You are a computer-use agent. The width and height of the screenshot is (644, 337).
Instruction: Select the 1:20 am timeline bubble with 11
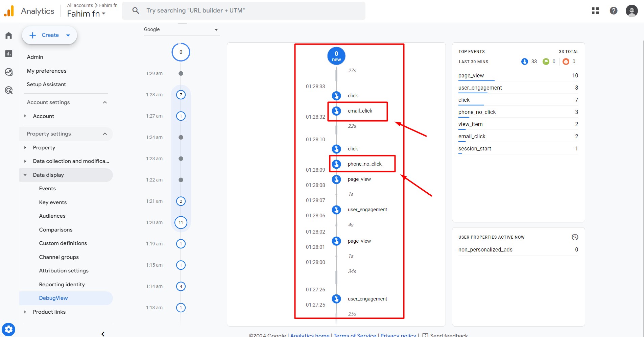coord(181,222)
